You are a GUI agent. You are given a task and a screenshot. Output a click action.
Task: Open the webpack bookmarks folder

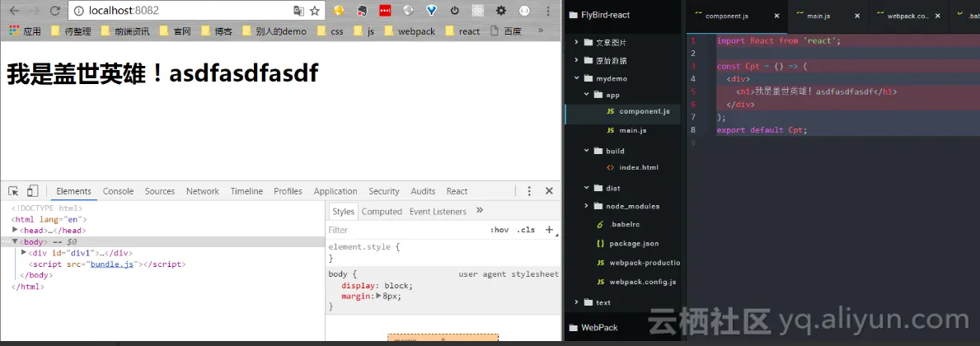coord(410,31)
